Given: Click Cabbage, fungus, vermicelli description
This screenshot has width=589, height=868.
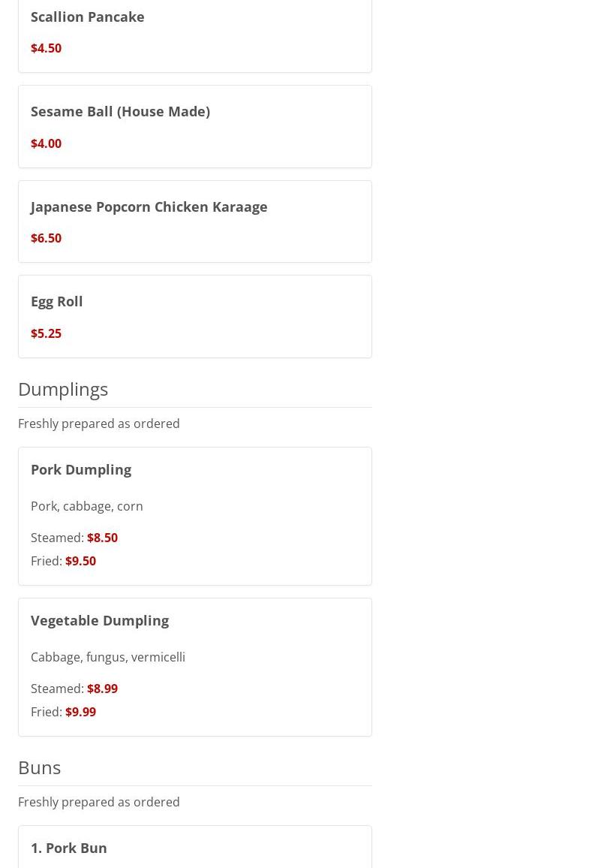Looking at the screenshot, I should tap(108, 657).
